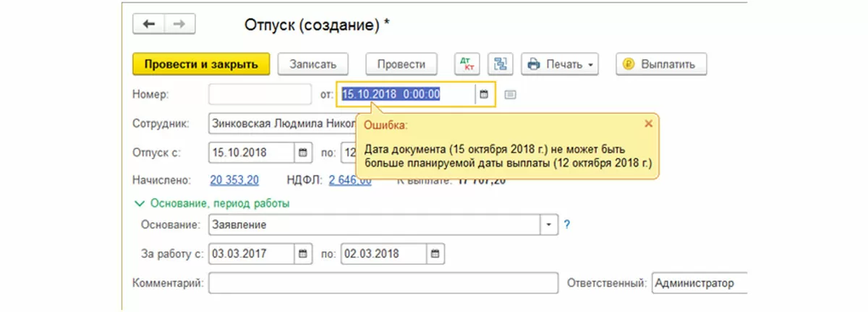Go forward with the right arrow button

click(179, 24)
